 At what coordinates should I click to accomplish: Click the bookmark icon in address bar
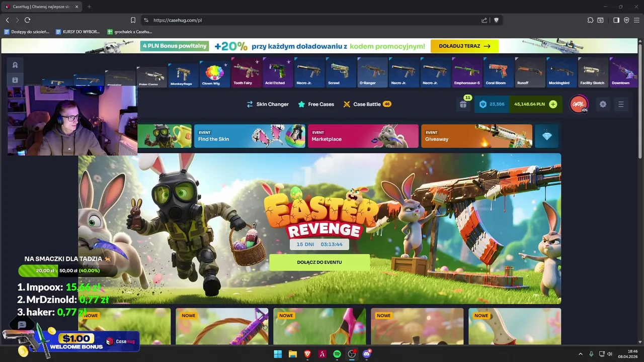tap(133, 20)
